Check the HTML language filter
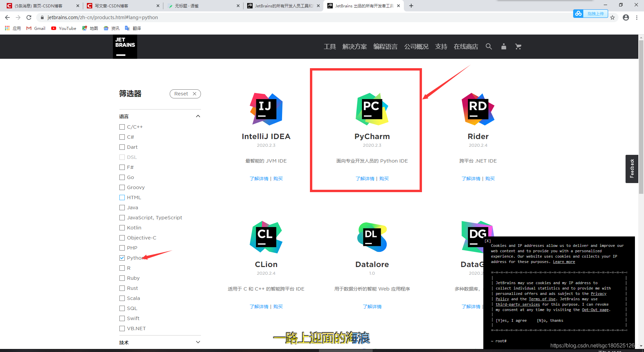The height and width of the screenshot is (352, 644). [x=122, y=197]
